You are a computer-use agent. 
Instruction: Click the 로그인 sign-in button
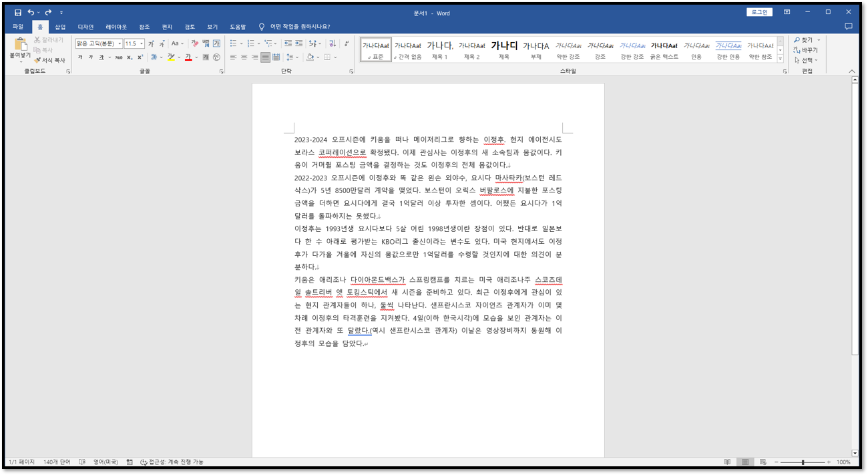coord(759,12)
